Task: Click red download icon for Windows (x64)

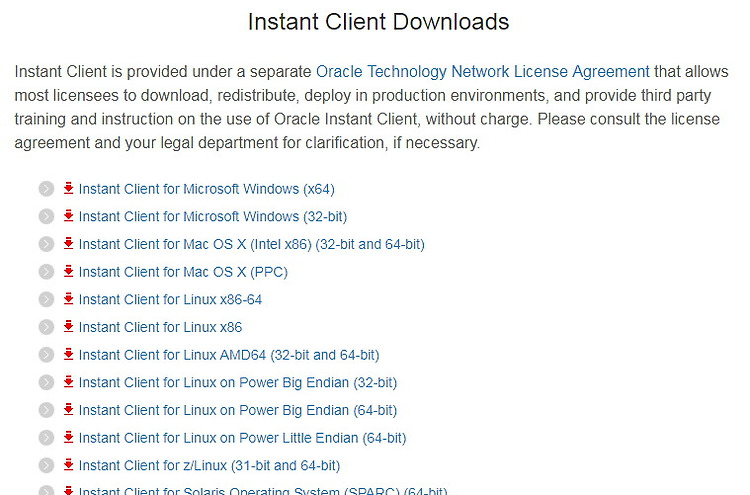Action: 68,188
